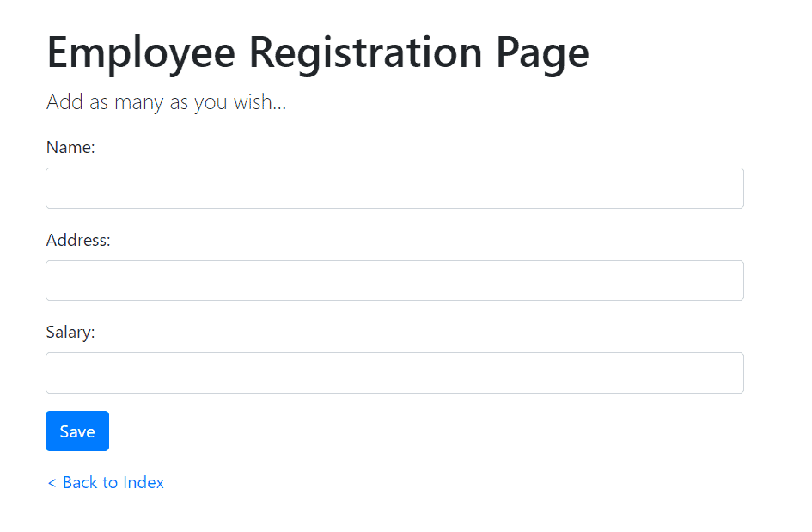
Task: Focus the Address text box
Action: 394,281
